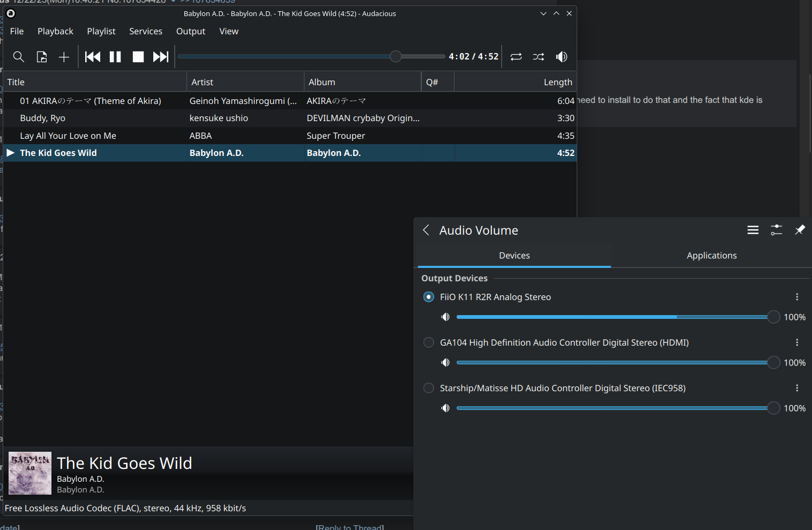Open more options for GA104 HDMI device
The height and width of the screenshot is (530, 812).
coord(797,342)
